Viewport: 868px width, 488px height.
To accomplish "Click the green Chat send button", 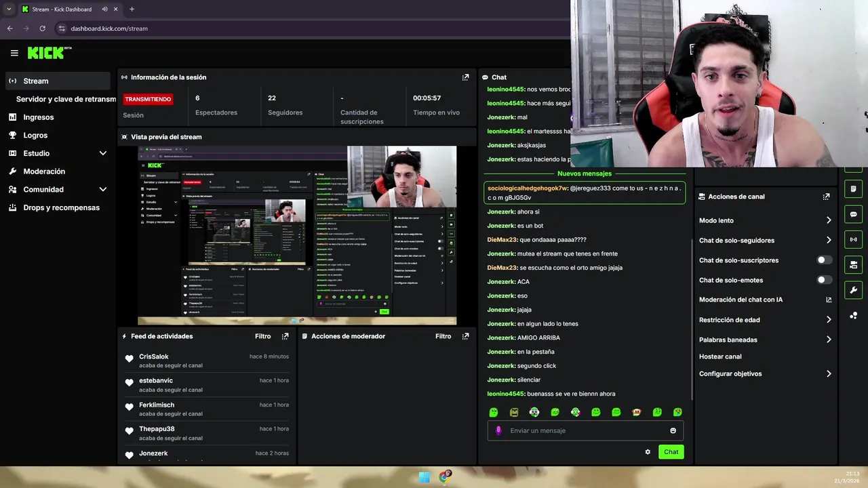I will click(x=671, y=452).
